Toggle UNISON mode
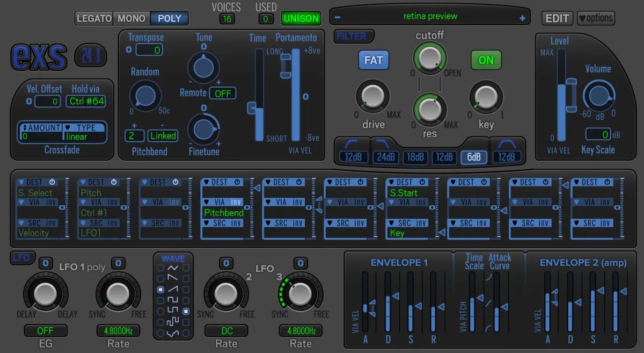 pos(301,18)
